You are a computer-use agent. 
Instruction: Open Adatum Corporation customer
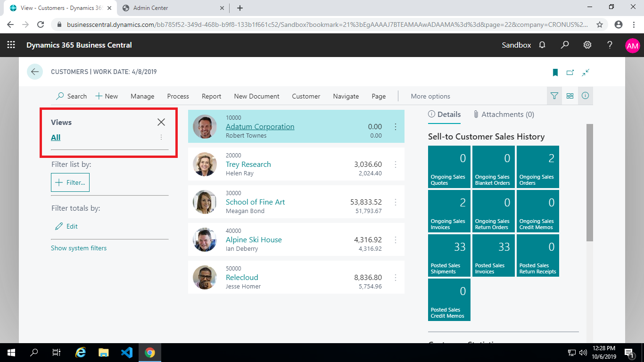click(260, 126)
